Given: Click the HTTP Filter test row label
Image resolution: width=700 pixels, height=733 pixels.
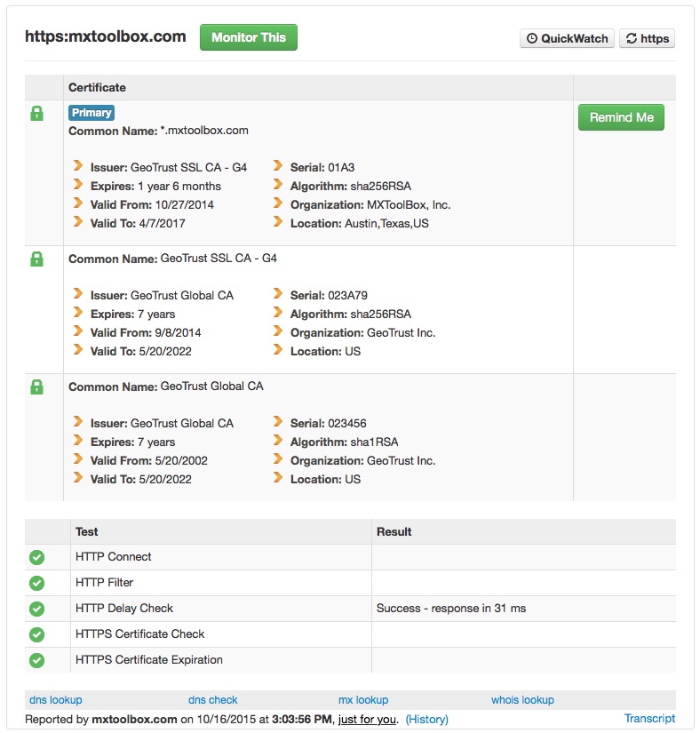Looking at the screenshot, I should (104, 583).
